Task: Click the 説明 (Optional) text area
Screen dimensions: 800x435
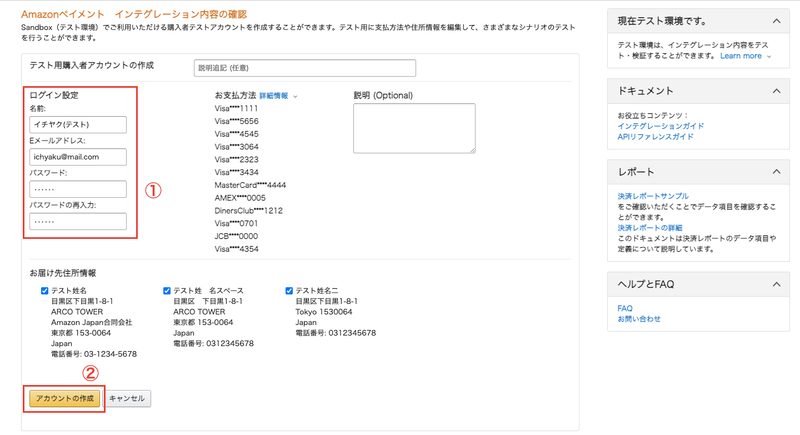Action: 414,128
